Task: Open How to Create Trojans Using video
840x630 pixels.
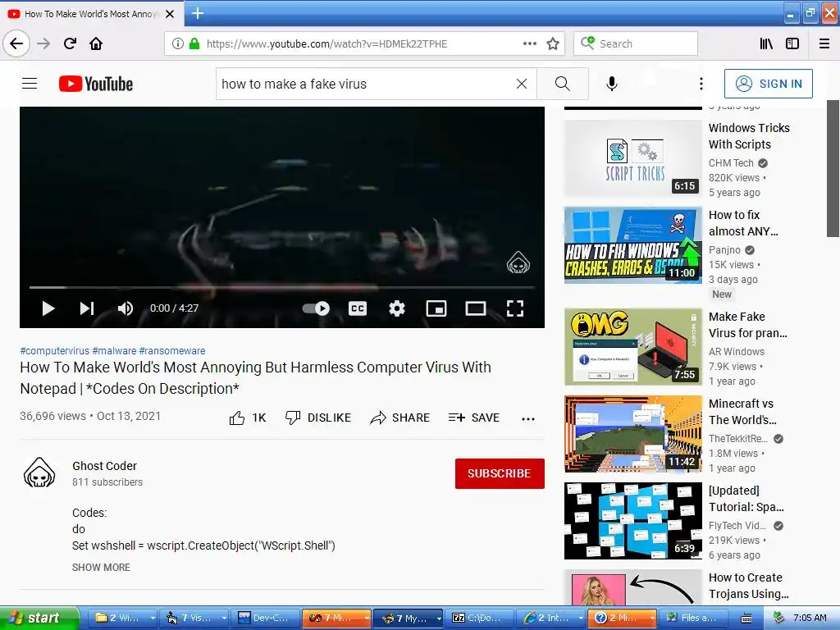Action: (x=748, y=586)
